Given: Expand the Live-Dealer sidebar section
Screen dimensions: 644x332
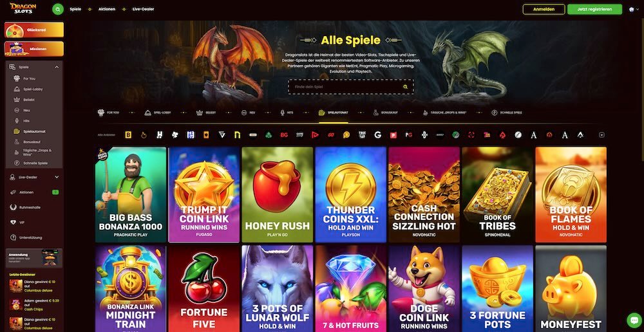Looking at the screenshot, I should click(x=57, y=177).
